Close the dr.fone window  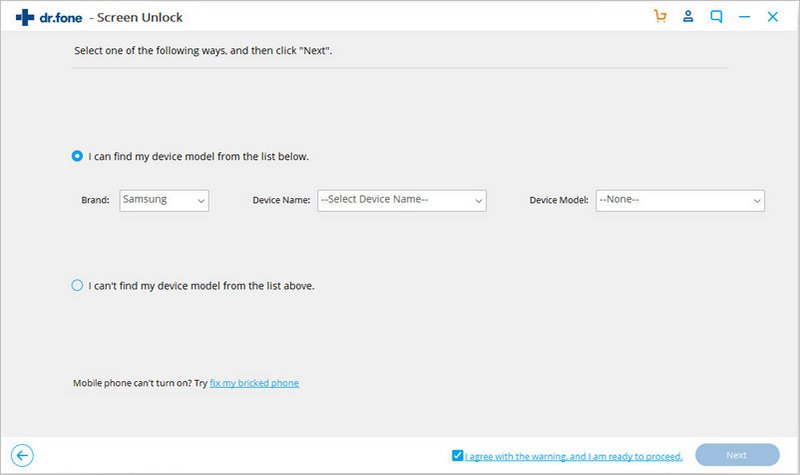pyautogui.click(x=772, y=17)
